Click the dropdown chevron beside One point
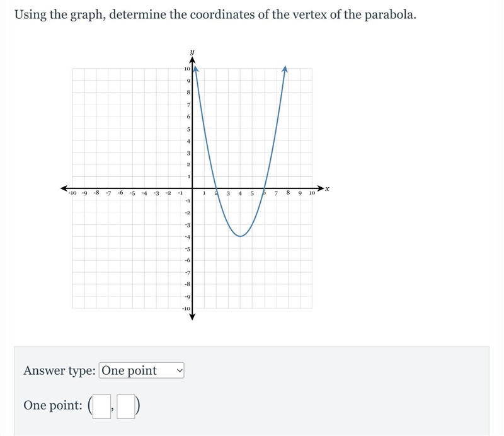Screen dimensions: 504x436 [x=180, y=370]
